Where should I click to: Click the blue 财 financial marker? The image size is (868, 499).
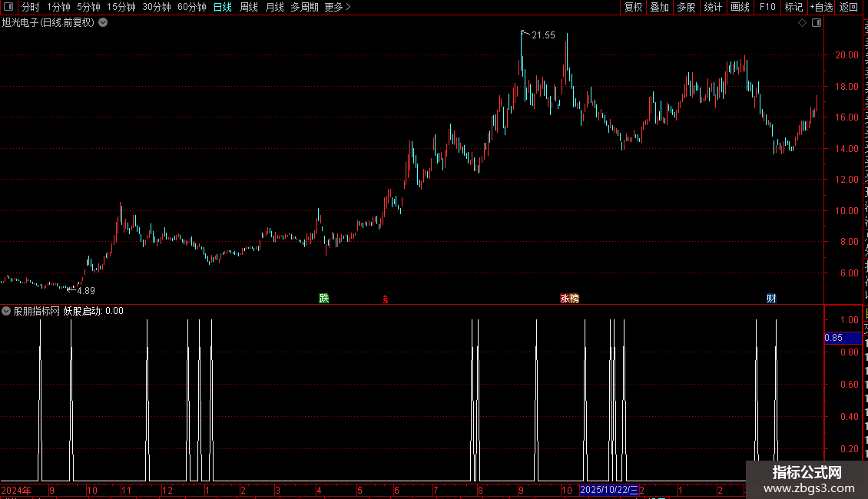[x=771, y=298]
